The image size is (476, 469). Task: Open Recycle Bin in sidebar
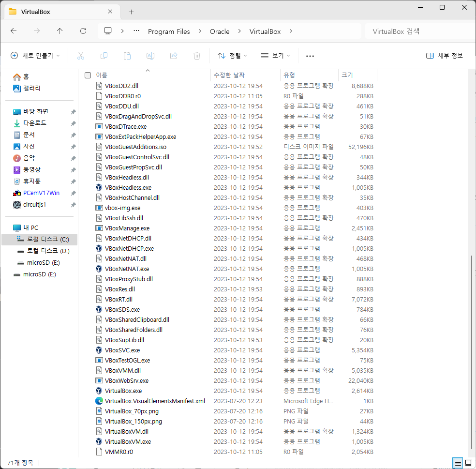coord(27,182)
